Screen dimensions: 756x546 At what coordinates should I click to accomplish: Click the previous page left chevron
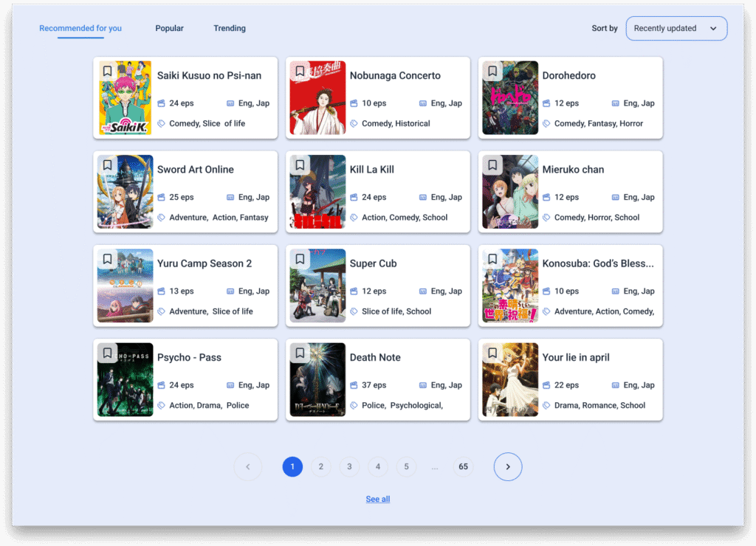tap(248, 466)
